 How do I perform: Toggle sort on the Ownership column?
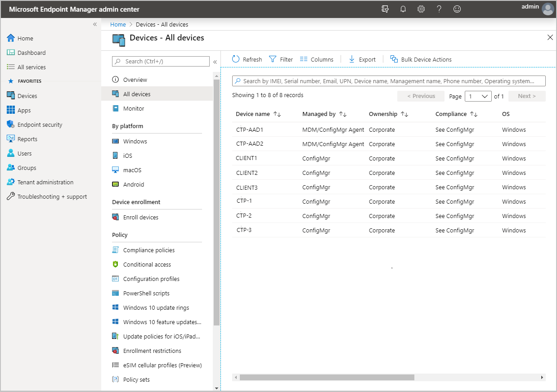[404, 114]
